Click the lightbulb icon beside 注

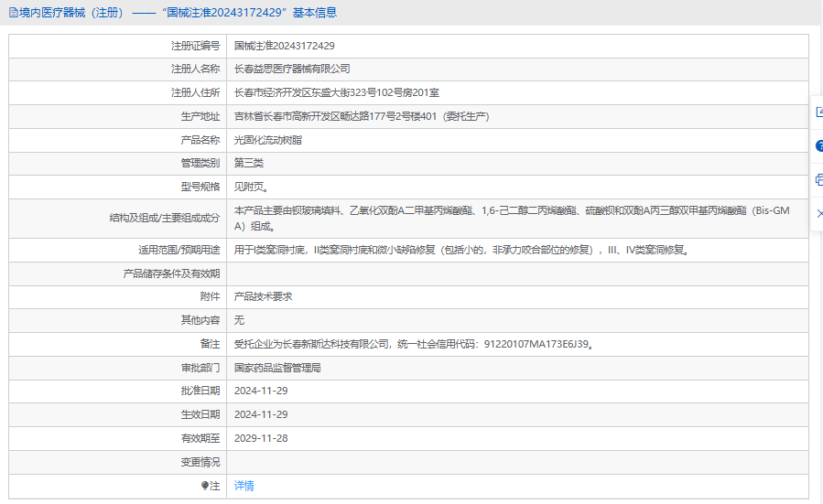pos(205,486)
